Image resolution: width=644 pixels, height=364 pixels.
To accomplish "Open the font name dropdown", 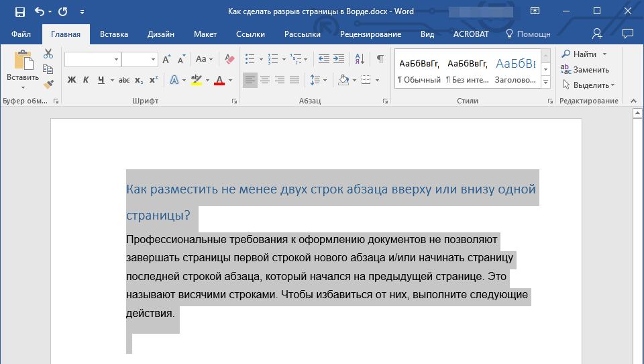I will [x=116, y=60].
